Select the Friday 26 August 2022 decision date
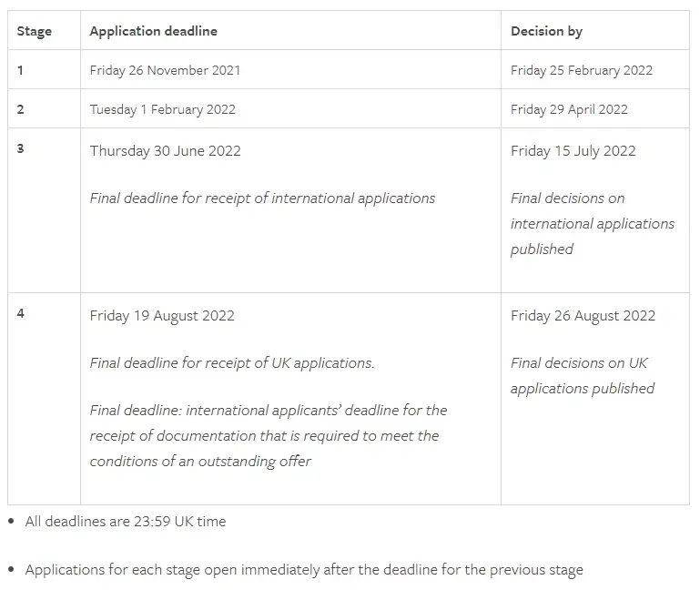 pyautogui.click(x=583, y=315)
